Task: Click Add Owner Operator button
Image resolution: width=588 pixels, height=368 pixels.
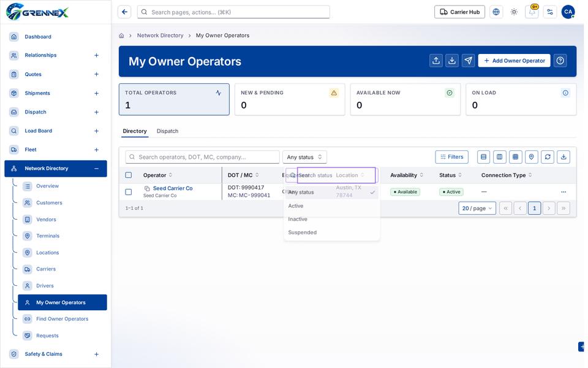Action: pyautogui.click(x=514, y=61)
